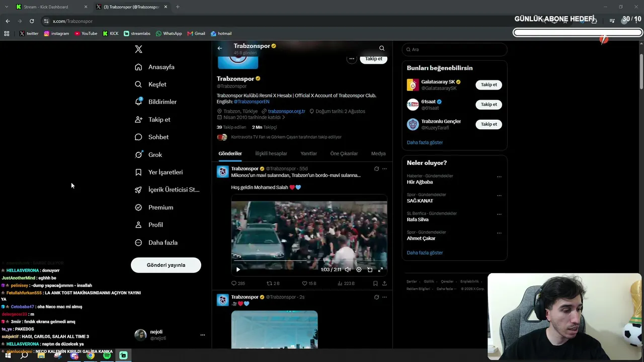644x362 pixels.
Task: Switch to Medya tab
Action: [x=378, y=153]
